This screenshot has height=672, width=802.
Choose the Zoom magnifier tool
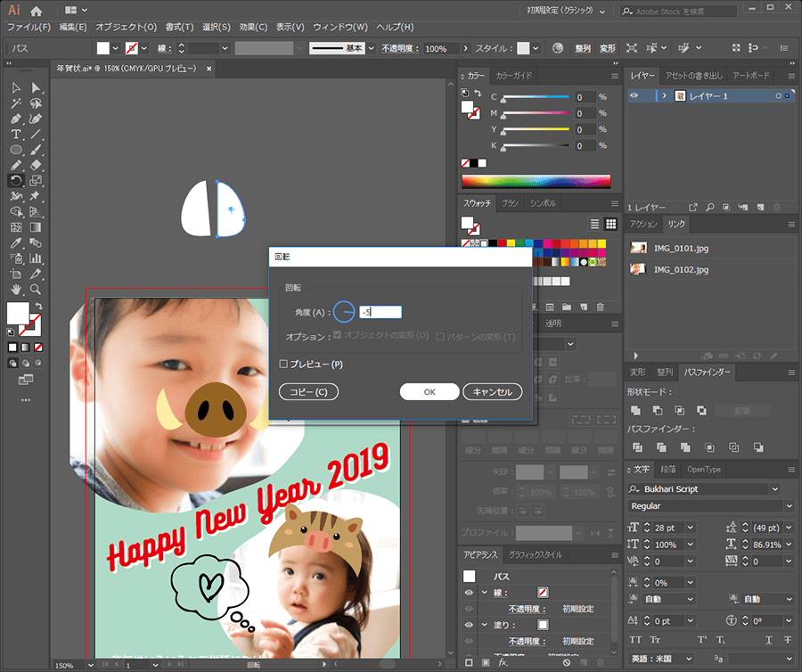36,290
